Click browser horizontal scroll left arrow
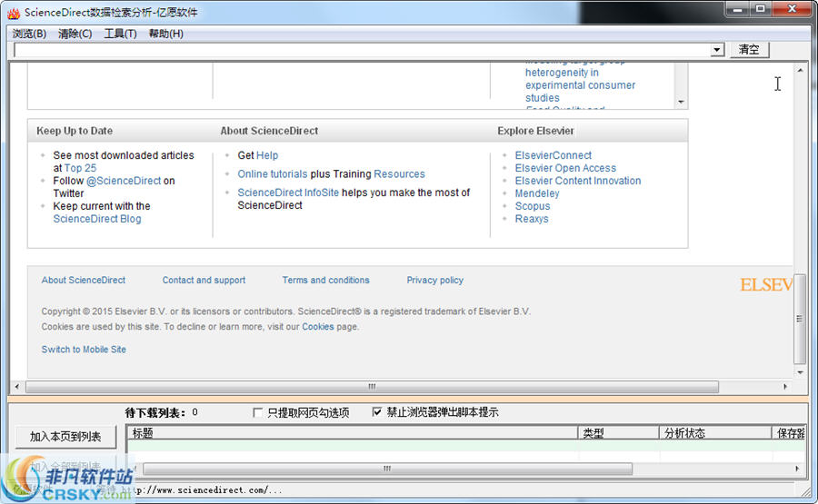 coord(17,387)
